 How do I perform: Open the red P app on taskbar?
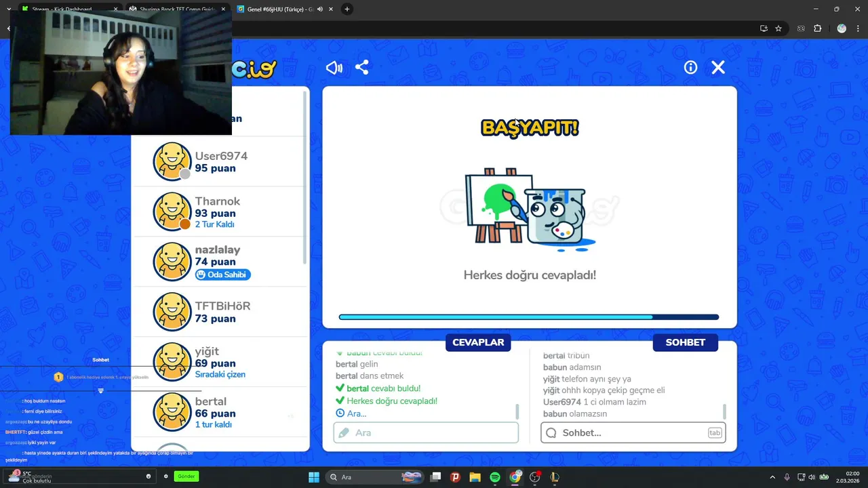pos(456,477)
